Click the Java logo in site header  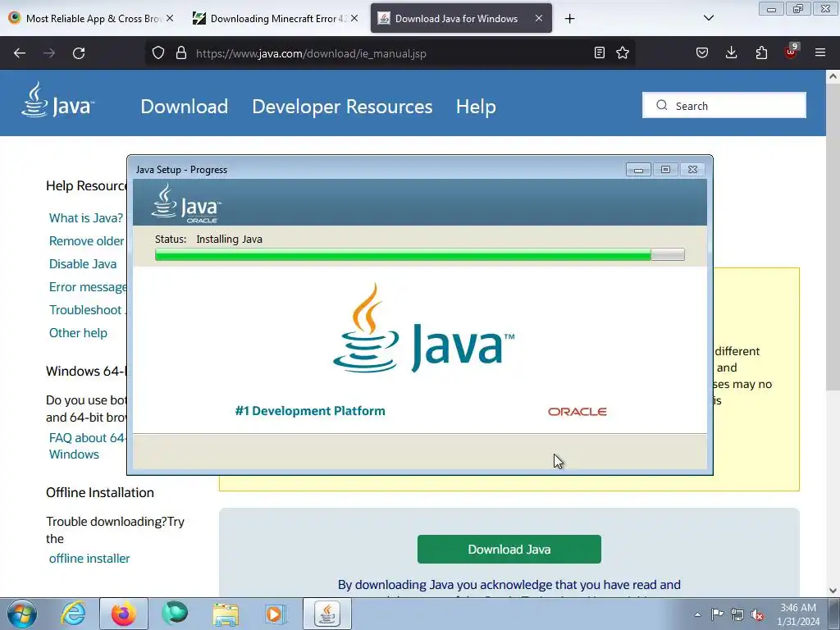[57, 100]
